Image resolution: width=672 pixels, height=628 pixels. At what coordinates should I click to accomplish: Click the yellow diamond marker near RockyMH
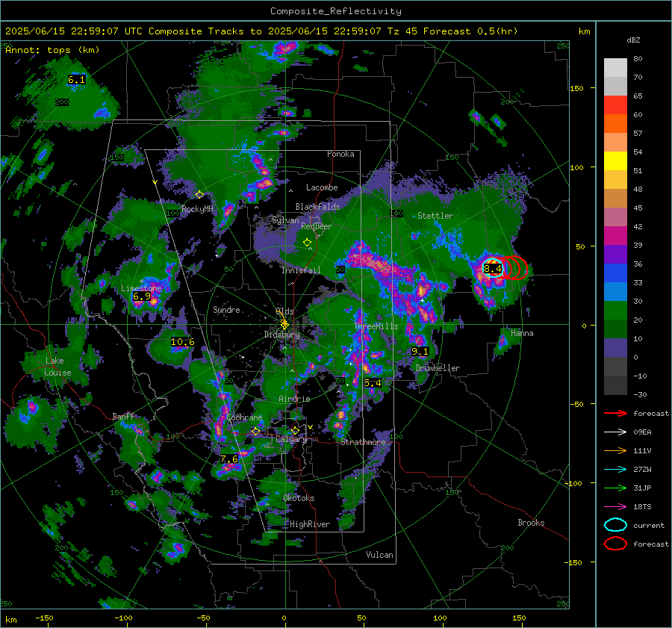click(x=199, y=195)
